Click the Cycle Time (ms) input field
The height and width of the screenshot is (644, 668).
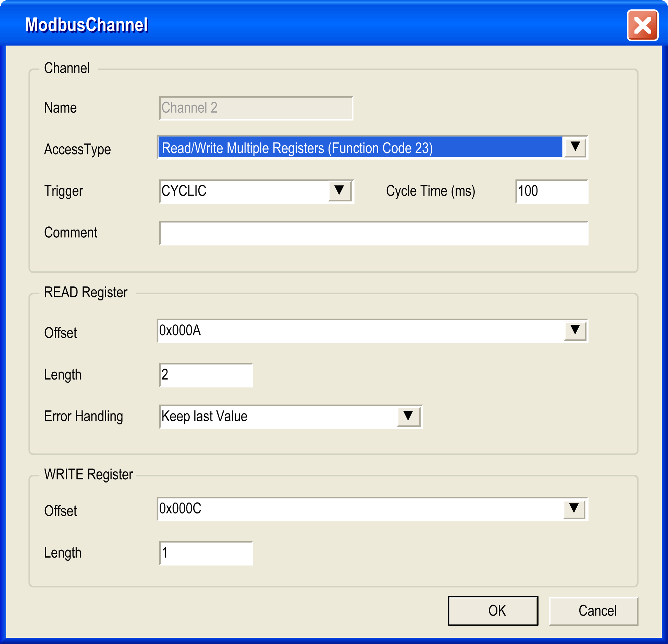(x=552, y=191)
